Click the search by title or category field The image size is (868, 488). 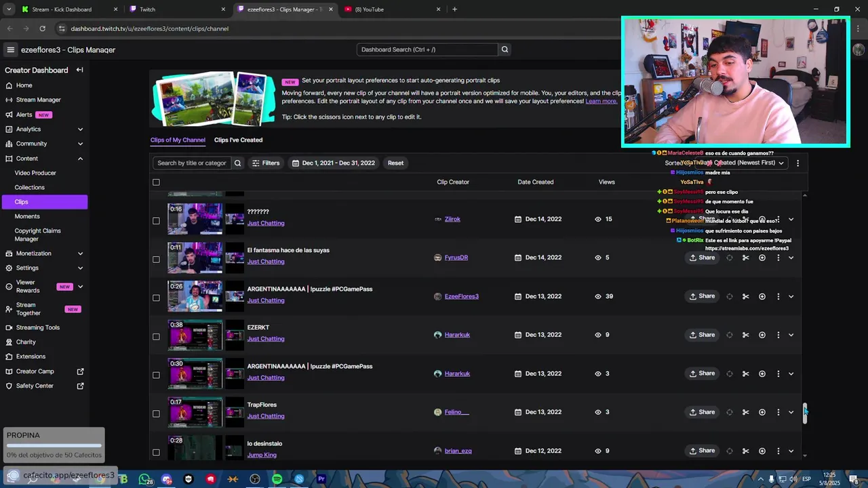click(192, 163)
